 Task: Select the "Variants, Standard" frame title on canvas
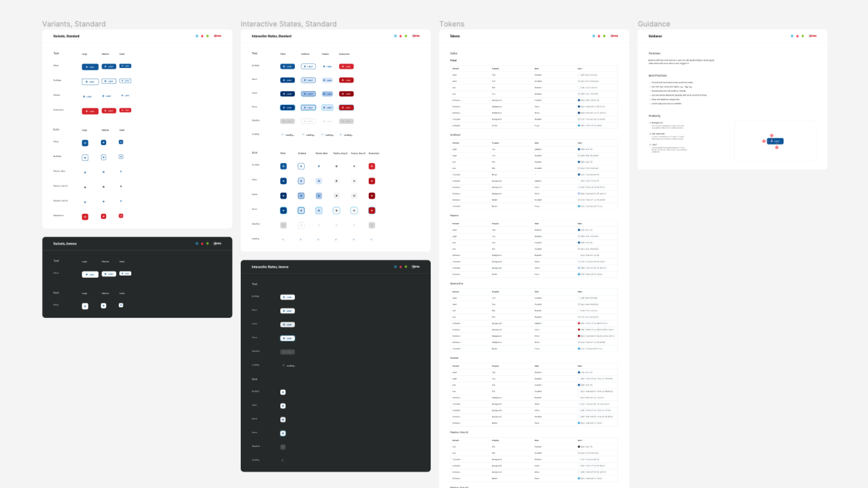(x=74, y=24)
